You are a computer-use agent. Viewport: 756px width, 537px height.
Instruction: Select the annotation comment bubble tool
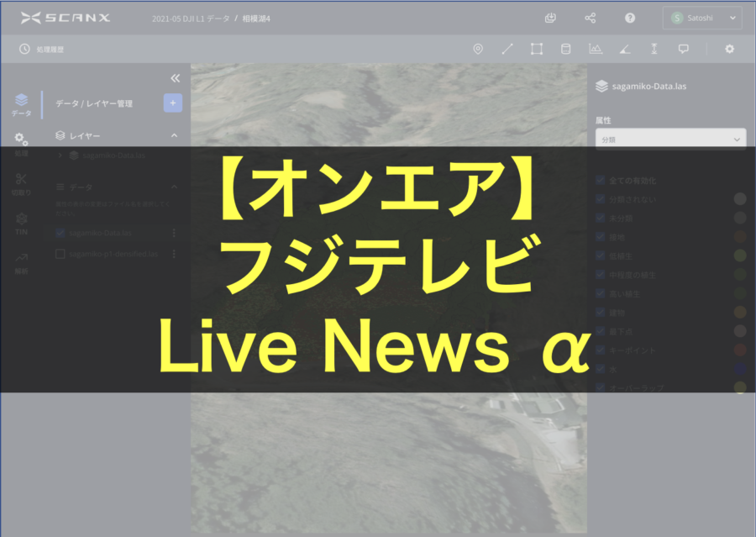coord(683,49)
